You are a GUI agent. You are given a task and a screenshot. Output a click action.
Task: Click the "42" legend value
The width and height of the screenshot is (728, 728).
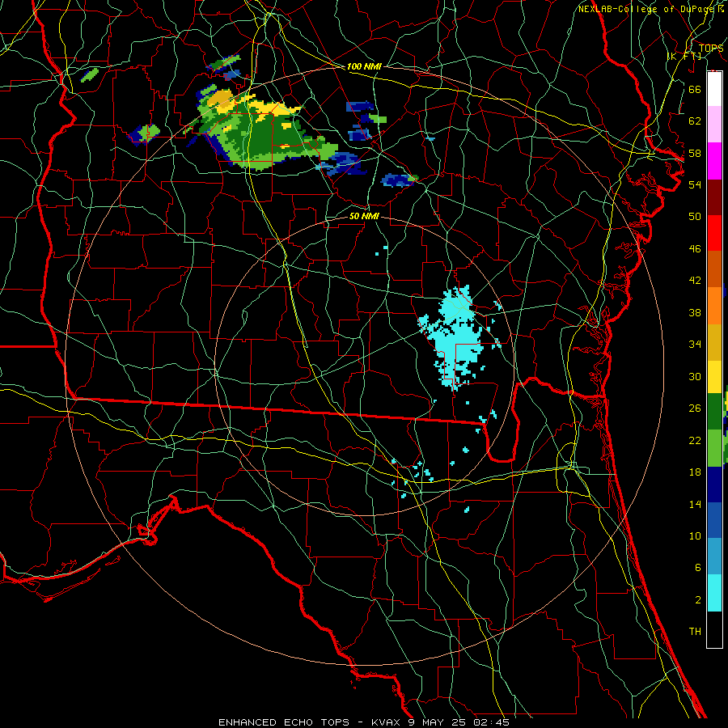tap(695, 281)
